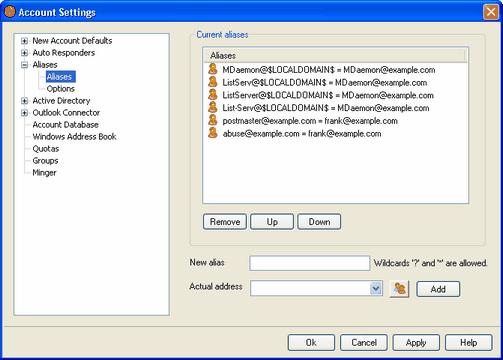Select Outlook Connector in the tree
The image size is (503, 360).
[x=66, y=113]
